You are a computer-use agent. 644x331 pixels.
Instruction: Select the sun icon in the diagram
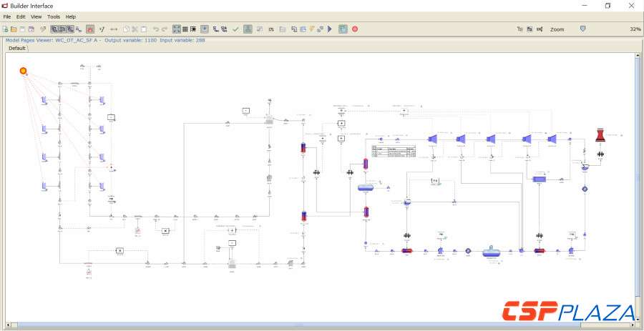[23, 71]
